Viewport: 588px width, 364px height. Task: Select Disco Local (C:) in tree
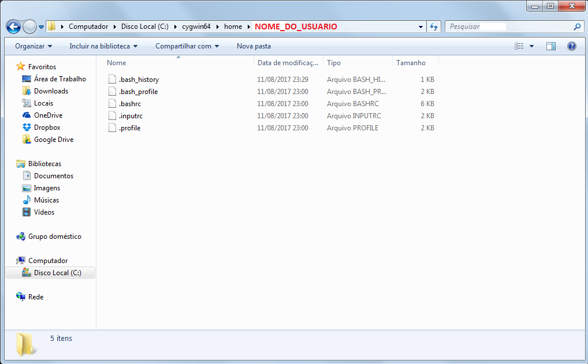click(x=57, y=273)
